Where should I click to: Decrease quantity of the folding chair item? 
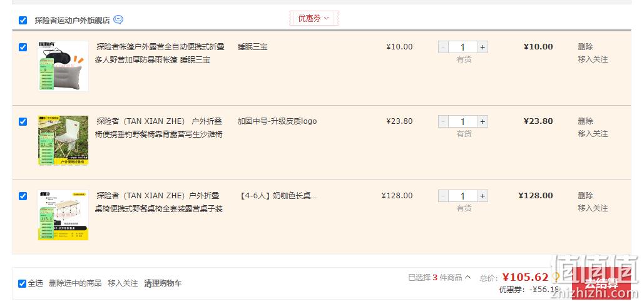point(443,121)
